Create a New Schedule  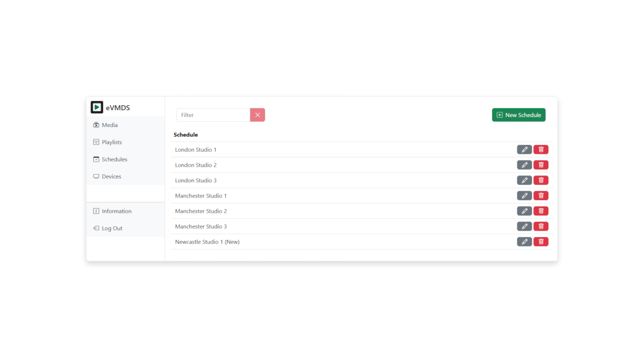[519, 115]
